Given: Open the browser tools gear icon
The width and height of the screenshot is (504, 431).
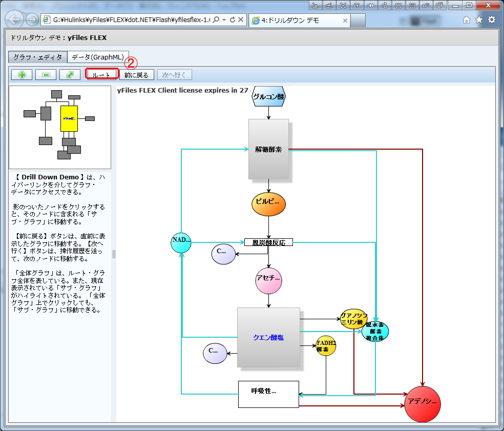Looking at the screenshot, I should [492, 19].
